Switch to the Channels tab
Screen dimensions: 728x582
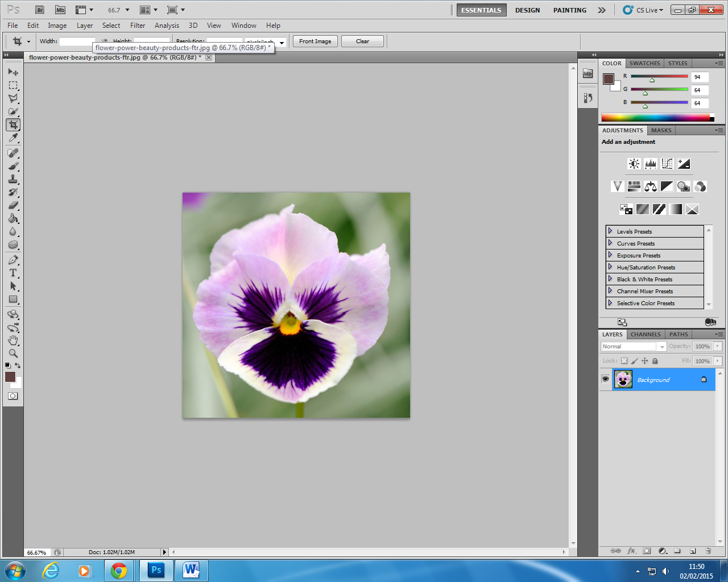[x=646, y=334]
